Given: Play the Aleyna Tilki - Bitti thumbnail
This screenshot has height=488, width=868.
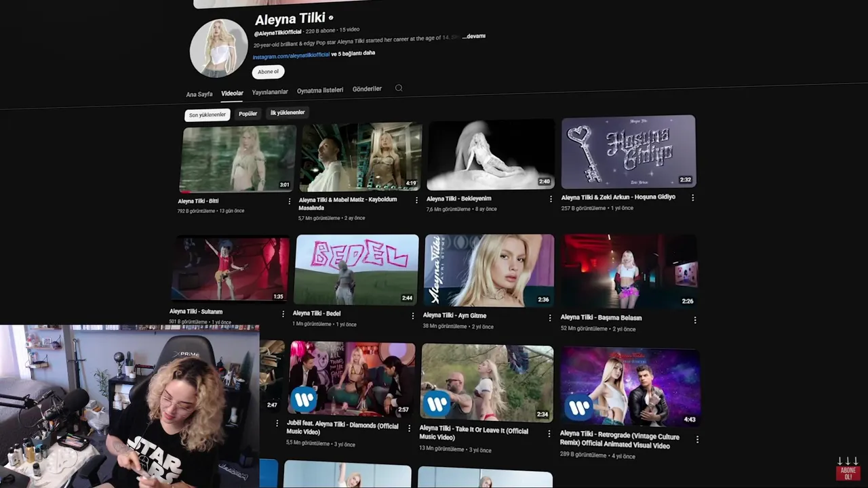Looking at the screenshot, I should (237, 159).
